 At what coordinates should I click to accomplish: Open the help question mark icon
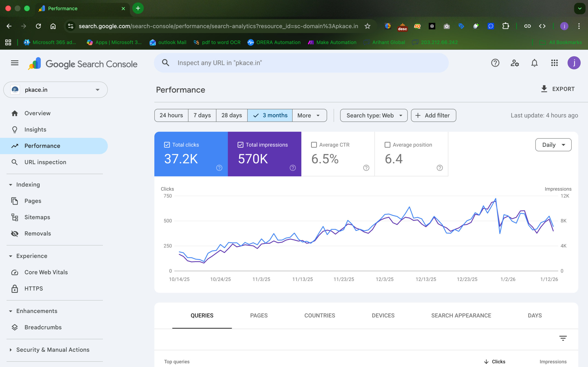(495, 63)
